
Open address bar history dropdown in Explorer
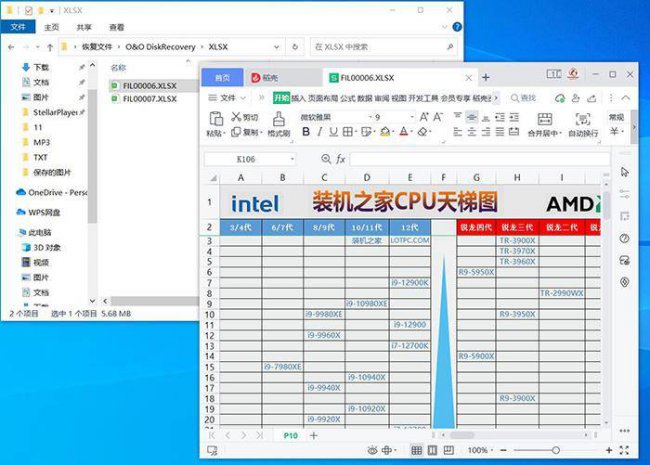(x=276, y=47)
